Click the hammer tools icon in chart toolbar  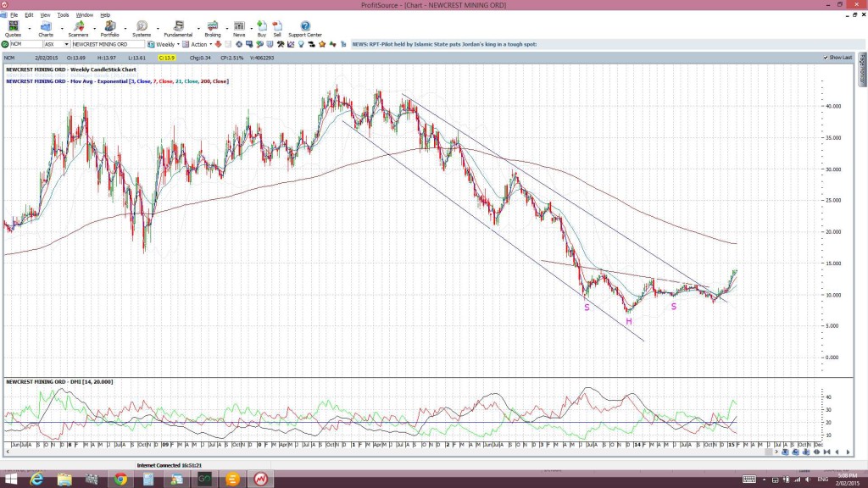click(x=281, y=44)
